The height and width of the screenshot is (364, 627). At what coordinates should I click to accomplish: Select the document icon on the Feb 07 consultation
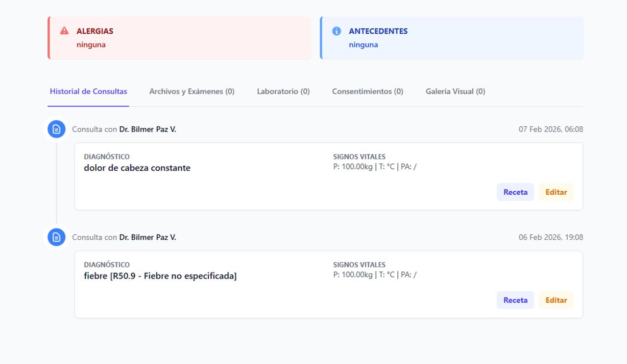click(x=56, y=129)
